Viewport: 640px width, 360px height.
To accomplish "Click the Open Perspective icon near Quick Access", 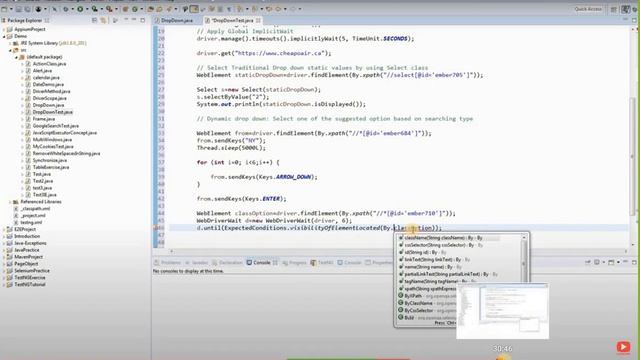I will [613, 9].
